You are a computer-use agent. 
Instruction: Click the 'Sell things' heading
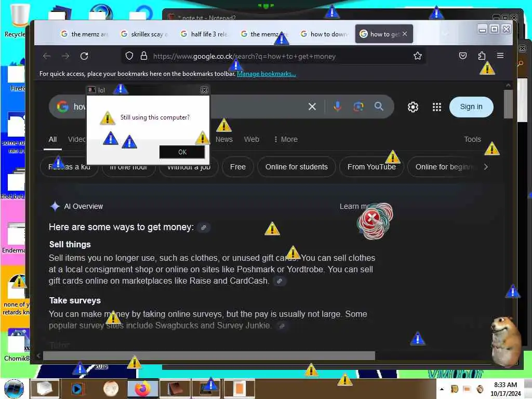coord(70,245)
